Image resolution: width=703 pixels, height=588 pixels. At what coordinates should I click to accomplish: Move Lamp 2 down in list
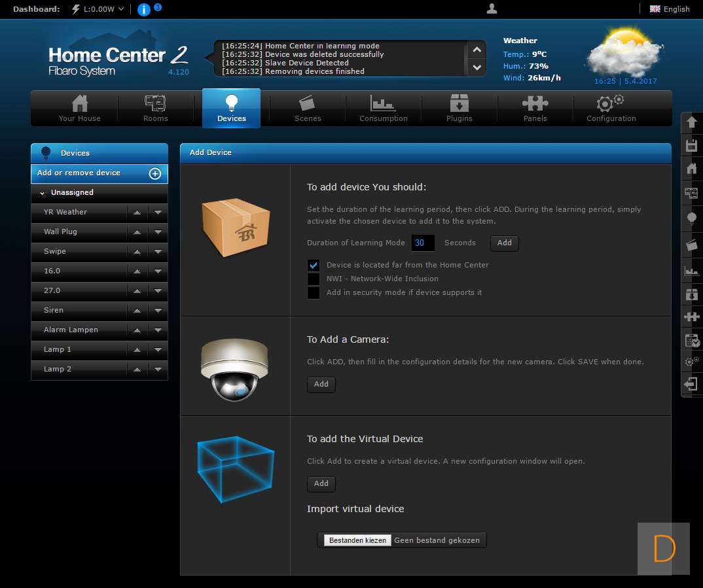click(158, 370)
